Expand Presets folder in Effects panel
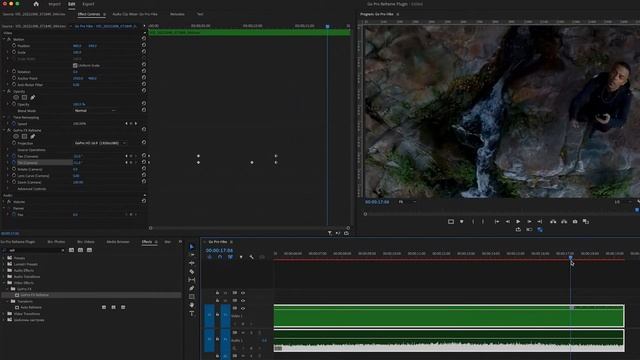 tap(4, 258)
